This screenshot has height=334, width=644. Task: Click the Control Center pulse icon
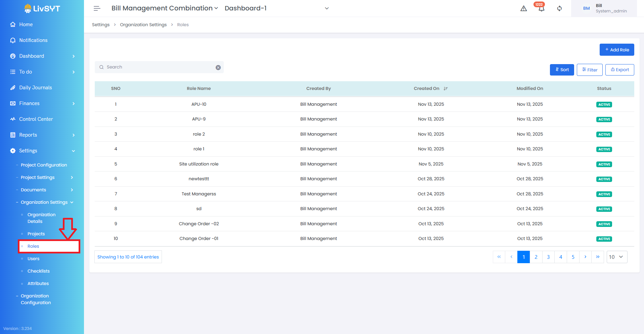[13, 119]
